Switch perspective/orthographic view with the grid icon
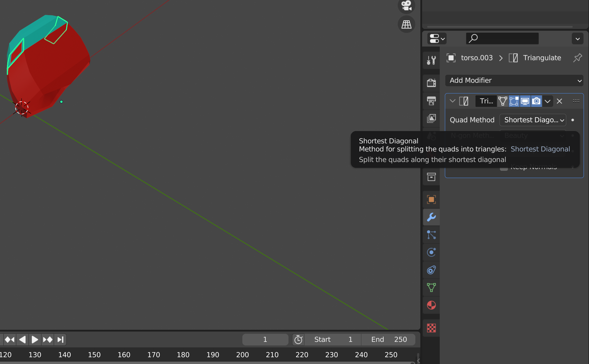Image resolution: width=589 pixels, height=364 pixels. pyautogui.click(x=406, y=24)
